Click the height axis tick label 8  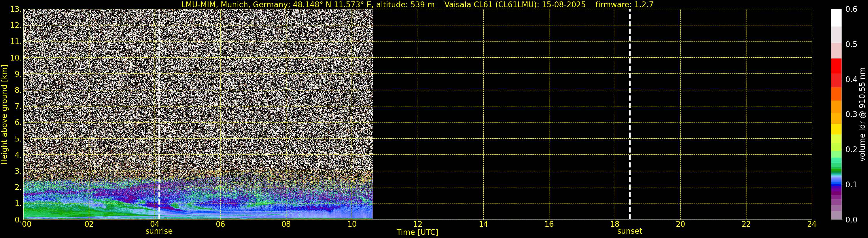point(18,90)
